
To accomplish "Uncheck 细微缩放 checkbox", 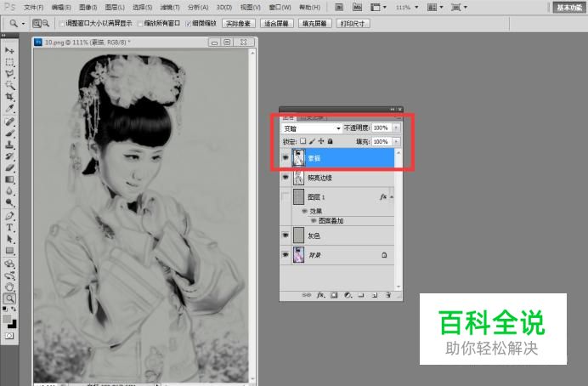I will [x=189, y=24].
